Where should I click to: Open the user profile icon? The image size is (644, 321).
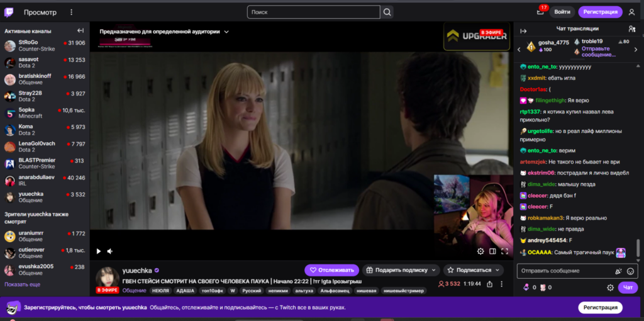pyautogui.click(x=631, y=13)
